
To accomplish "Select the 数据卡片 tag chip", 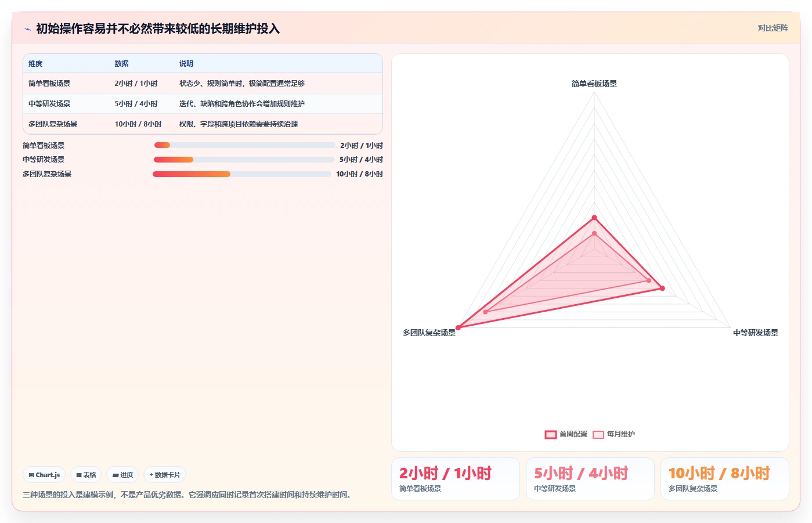I will point(165,475).
